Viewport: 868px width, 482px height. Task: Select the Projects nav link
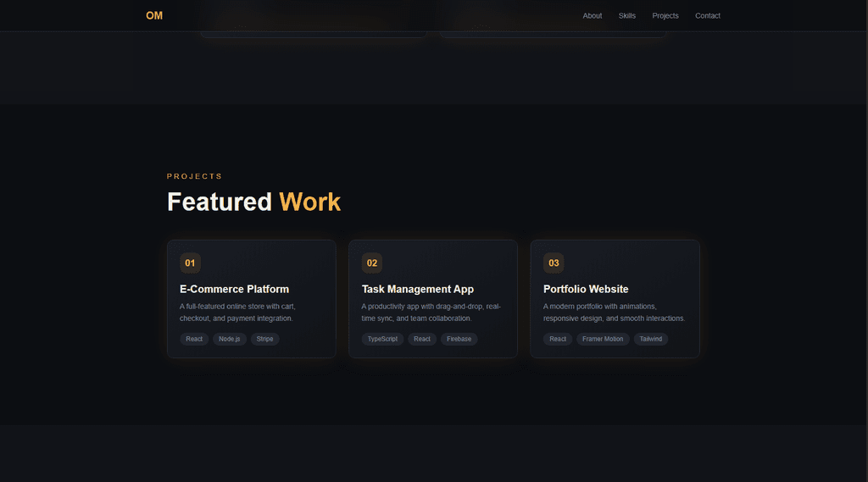[x=665, y=15]
